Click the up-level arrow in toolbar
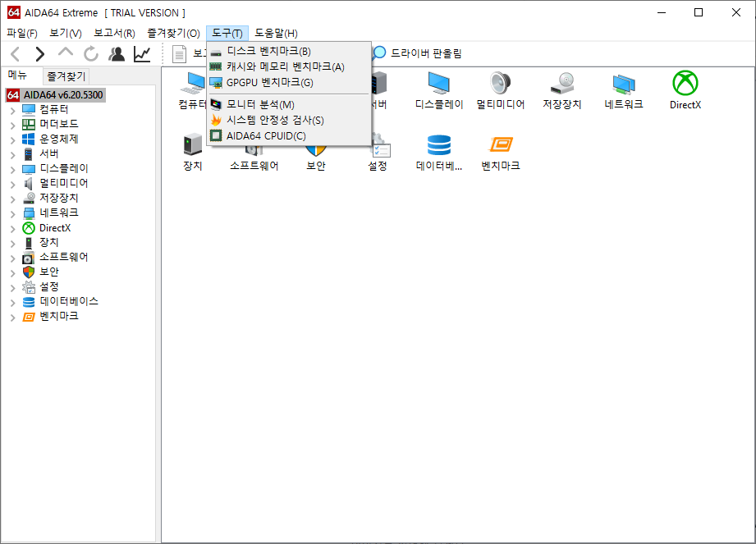The height and width of the screenshot is (544, 756). point(66,53)
